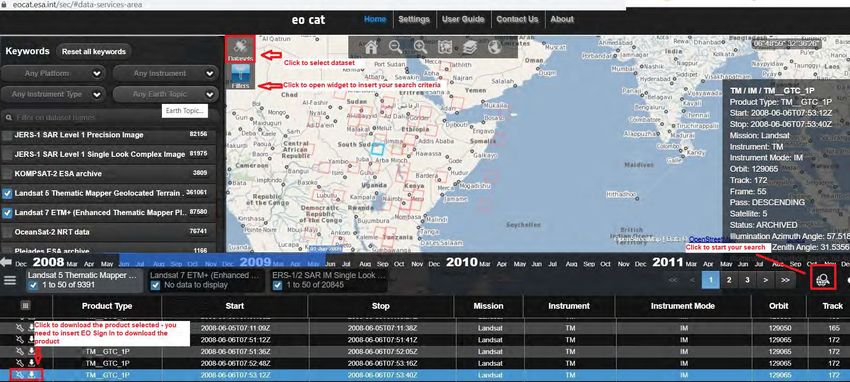The image size is (850, 382).
Task: Expand the Any Instrument dropdown
Action: tap(165, 73)
